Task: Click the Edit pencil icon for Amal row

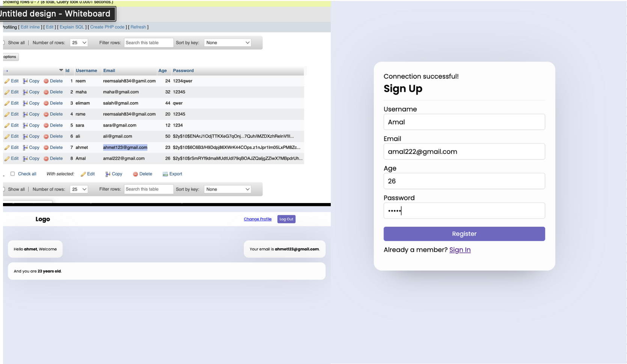Action: coord(7,159)
